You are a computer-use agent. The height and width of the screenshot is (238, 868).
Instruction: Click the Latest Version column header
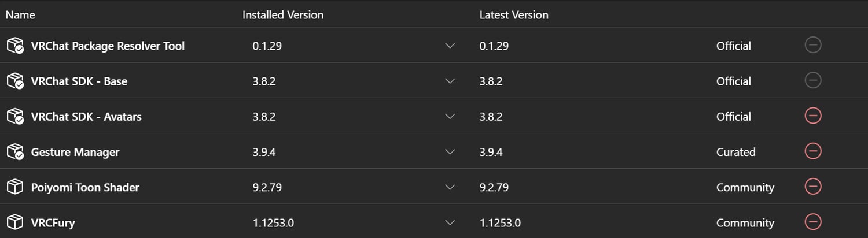coord(514,15)
